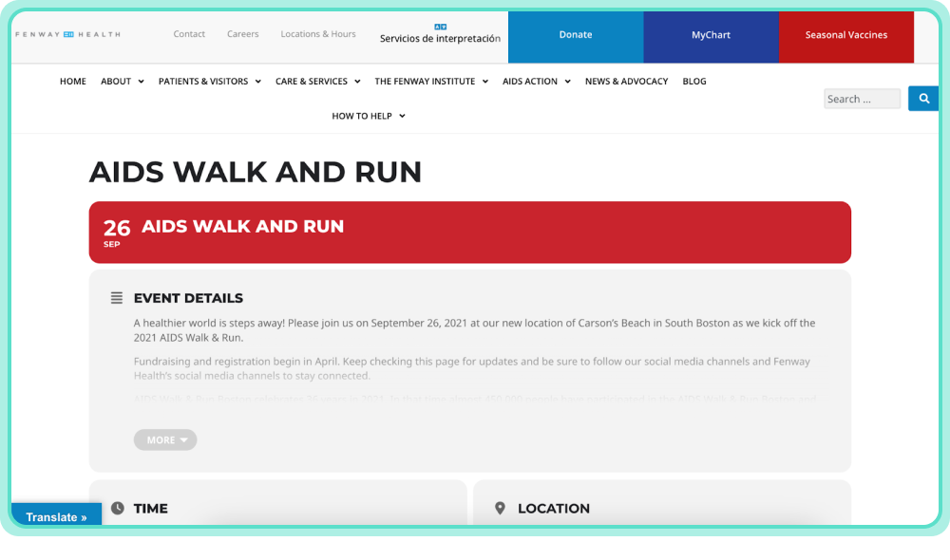The image size is (950, 560).
Task: Click the clock icon beside Time
Action: point(118,508)
